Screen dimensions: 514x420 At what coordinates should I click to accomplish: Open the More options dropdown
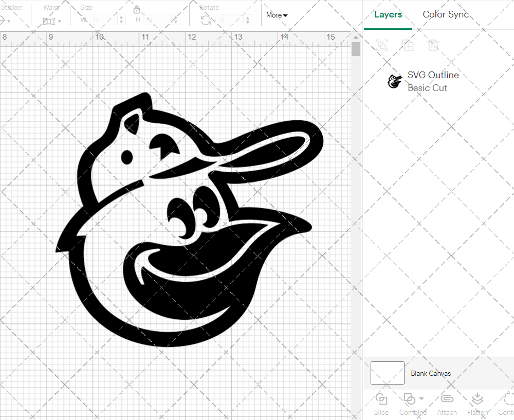coord(277,15)
